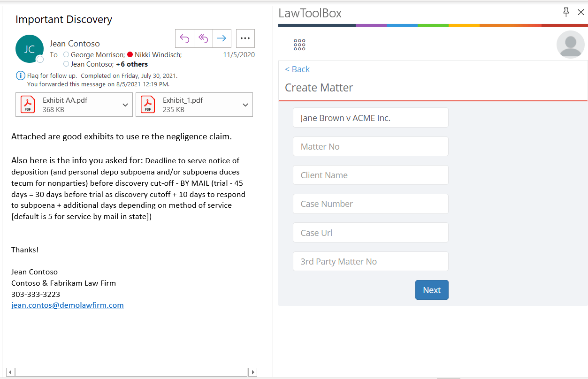Screen dimensions: 588x379
Task: Click the Forward arrow icon
Action: point(222,38)
